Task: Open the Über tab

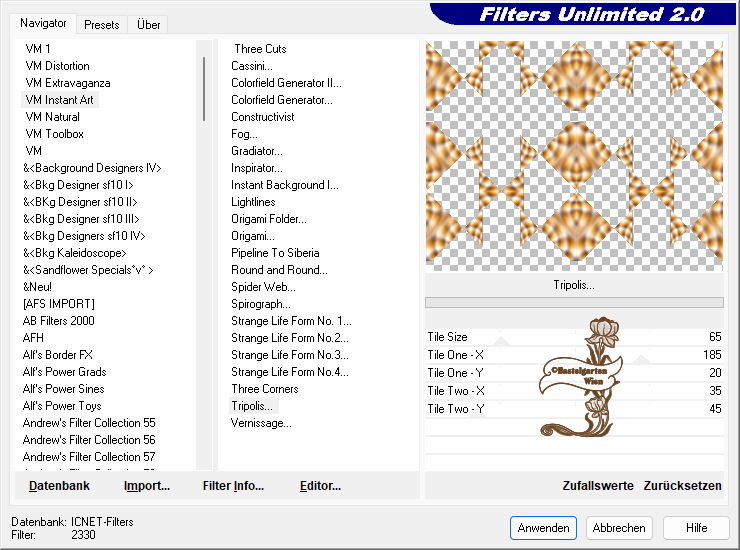Action: [x=149, y=24]
